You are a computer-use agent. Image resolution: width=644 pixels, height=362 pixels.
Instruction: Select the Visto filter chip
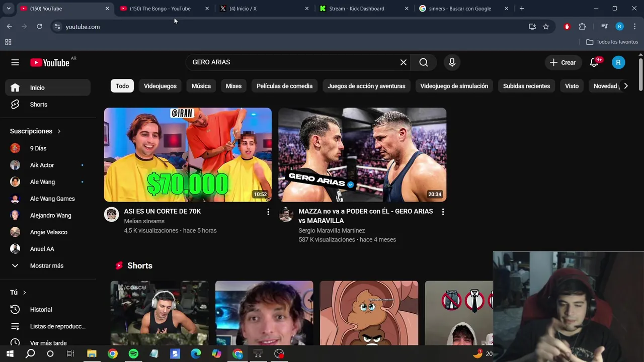pyautogui.click(x=572, y=86)
